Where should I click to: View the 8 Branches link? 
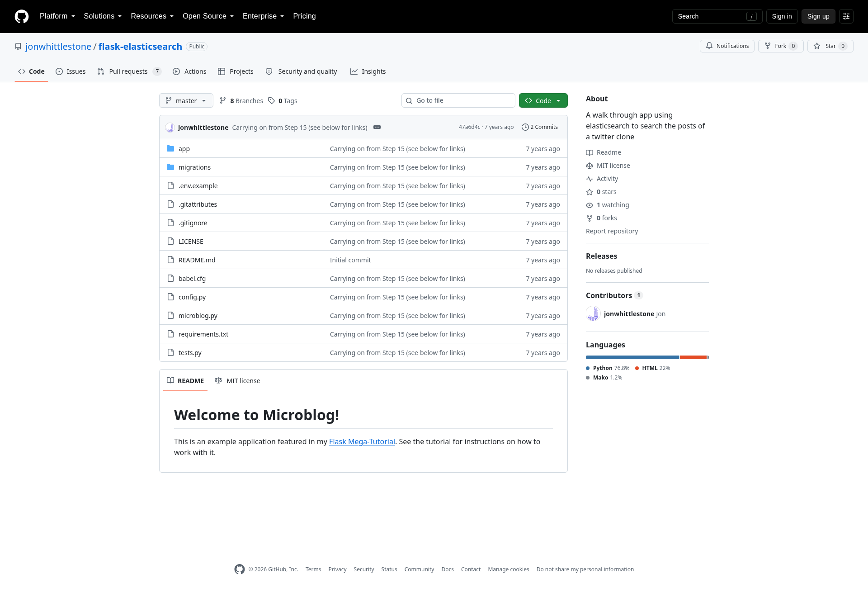point(241,101)
